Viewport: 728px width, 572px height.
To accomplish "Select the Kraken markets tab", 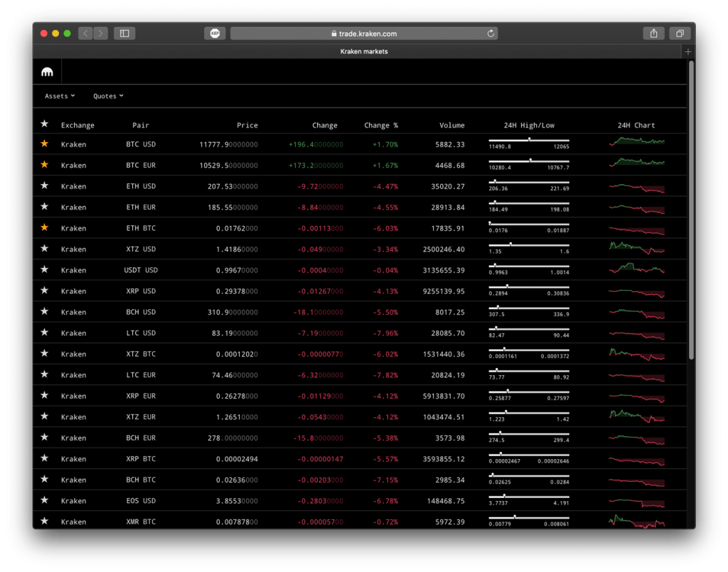I will click(x=364, y=51).
